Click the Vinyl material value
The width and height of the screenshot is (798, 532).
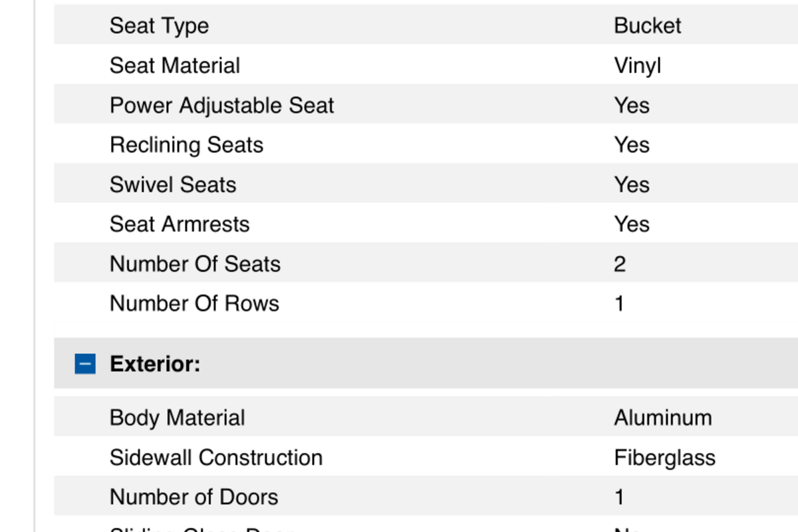[x=638, y=66]
